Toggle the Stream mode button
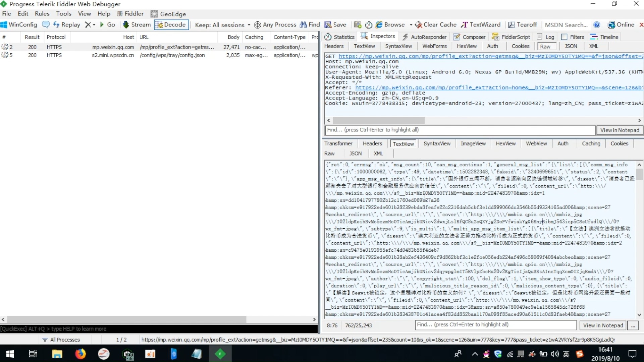Screen dimensions: 644x362 click(x=137, y=24)
